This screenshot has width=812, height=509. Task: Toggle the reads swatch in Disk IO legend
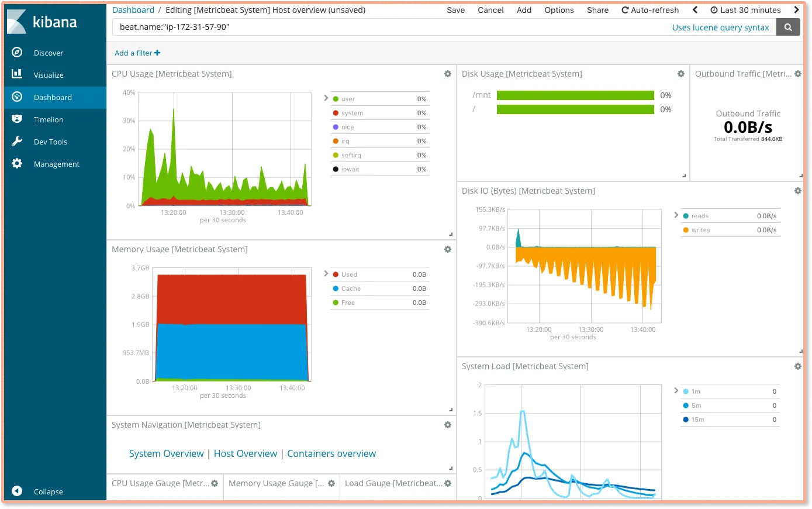pyautogui.click(x=686, y=216)
